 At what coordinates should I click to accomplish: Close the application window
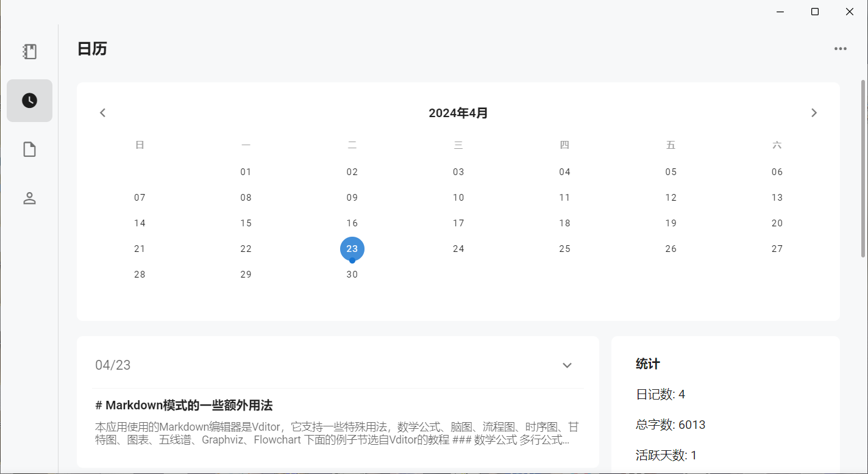click(850, 12)
